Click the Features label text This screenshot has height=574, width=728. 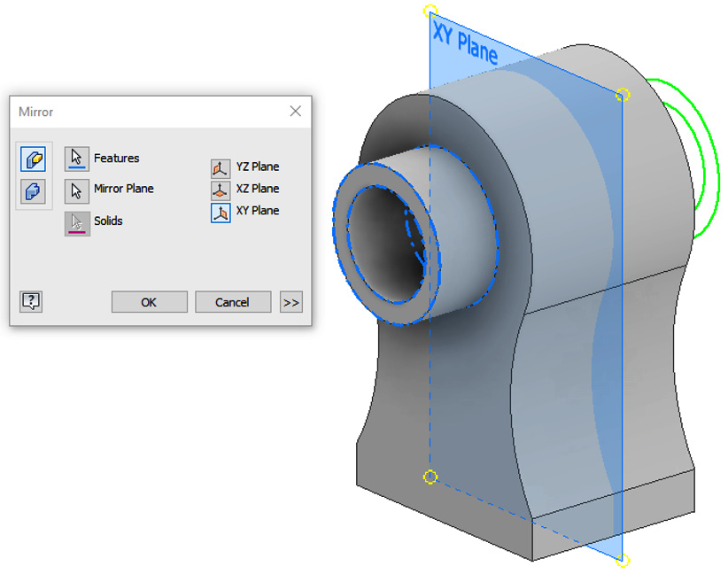point(117,159)
